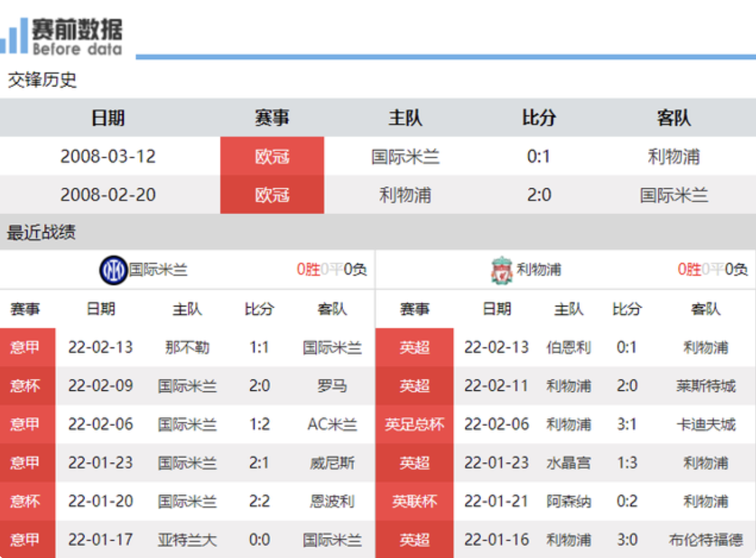Click the 0:1 score on 2008-03-12
Image resolution: width=756 pixels, height=558 pixels.
539,156
